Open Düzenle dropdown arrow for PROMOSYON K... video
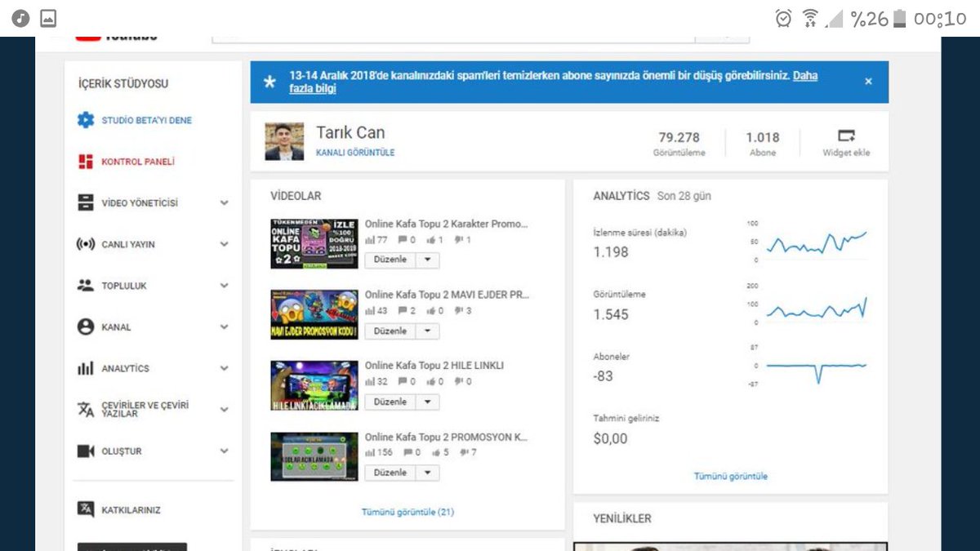The image size is (980, 551). click(x=428, y=473)
